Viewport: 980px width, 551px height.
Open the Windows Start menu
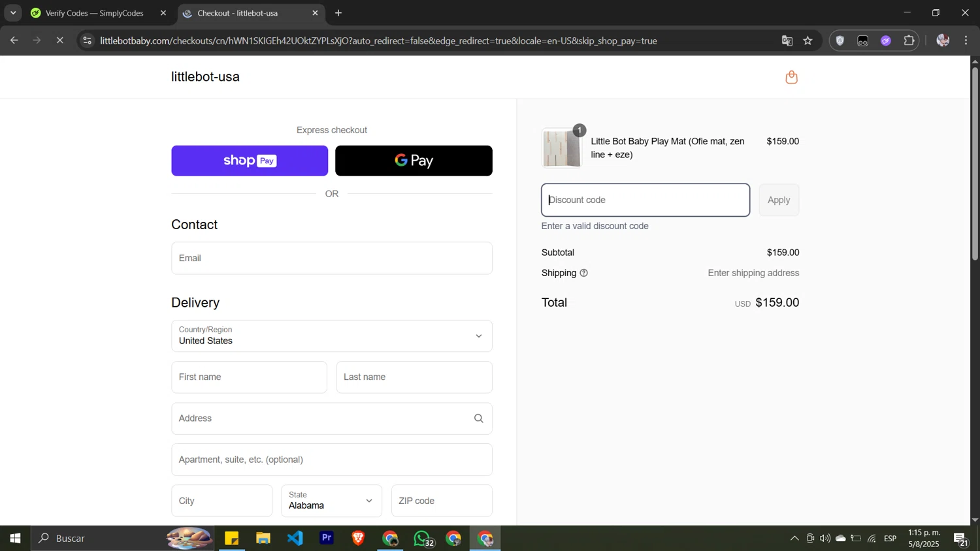(15, 539)
